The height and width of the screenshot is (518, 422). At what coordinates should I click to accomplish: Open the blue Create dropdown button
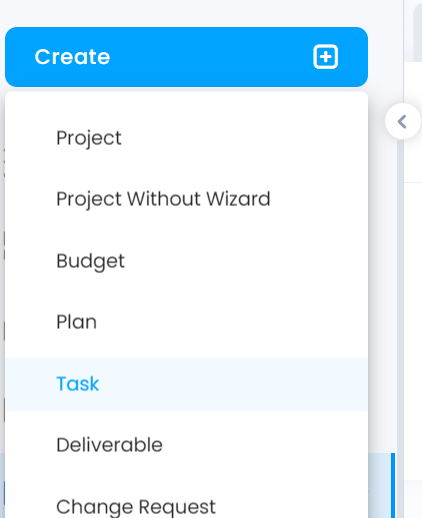[x=186, y=57]
